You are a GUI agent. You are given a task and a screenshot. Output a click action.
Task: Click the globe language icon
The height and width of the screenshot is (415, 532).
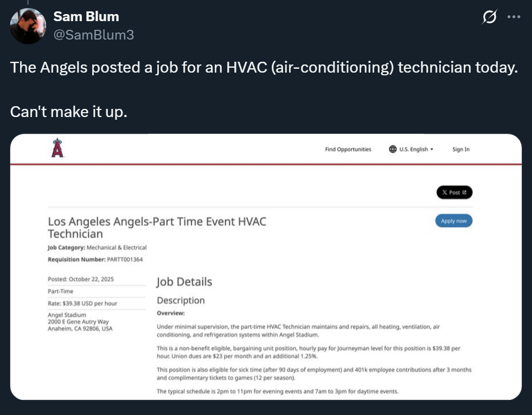pos(393,149)
